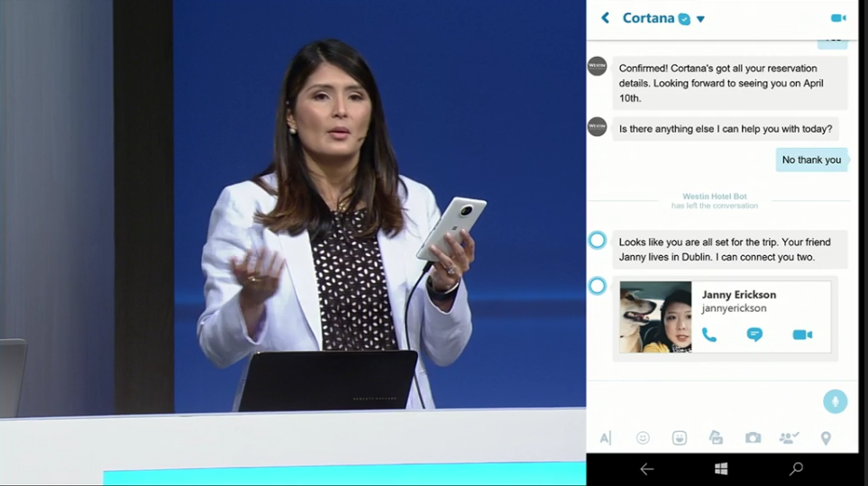The height and width of the screenshot is (486, 868).
Task: Open the emoticon smiley picker
Action: tap(643, 438)
